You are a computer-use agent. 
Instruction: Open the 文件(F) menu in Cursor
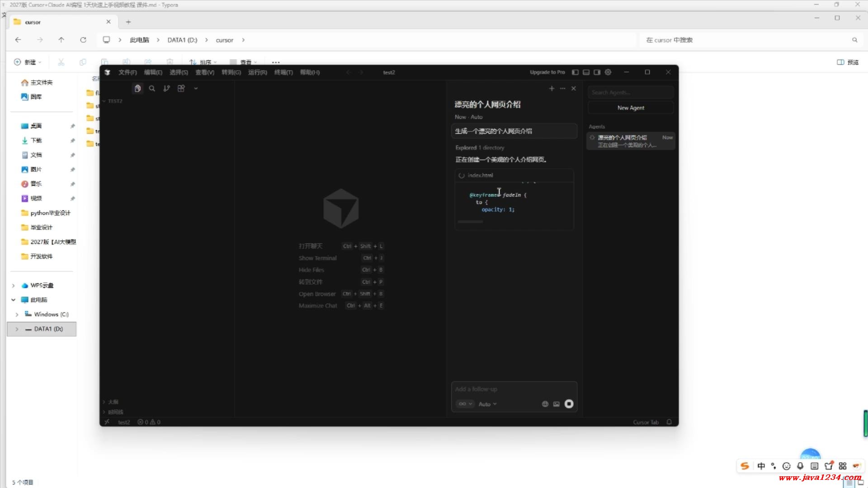pos(127,72)
